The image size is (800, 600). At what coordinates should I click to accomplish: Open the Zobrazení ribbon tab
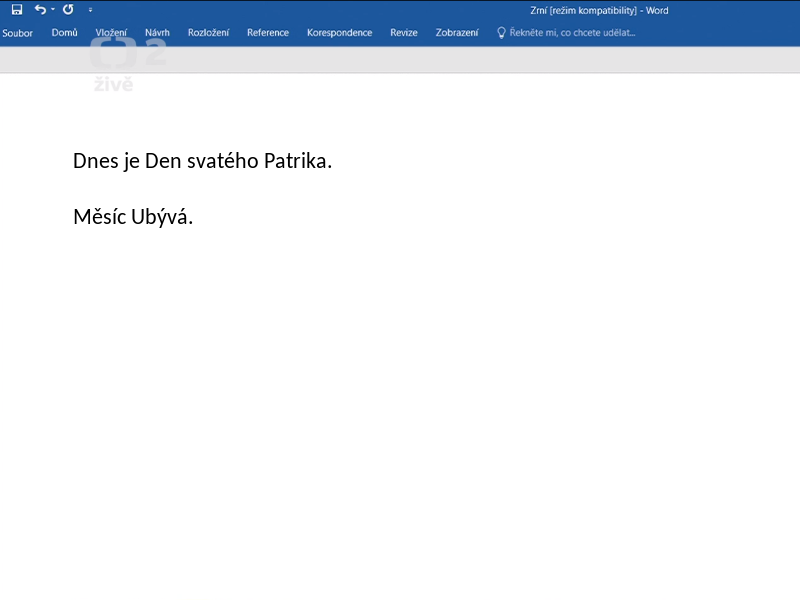point(457,33)
